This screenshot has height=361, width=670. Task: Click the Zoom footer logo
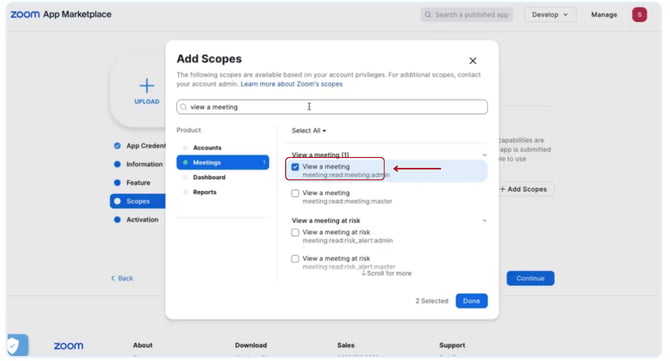(68, 346)
